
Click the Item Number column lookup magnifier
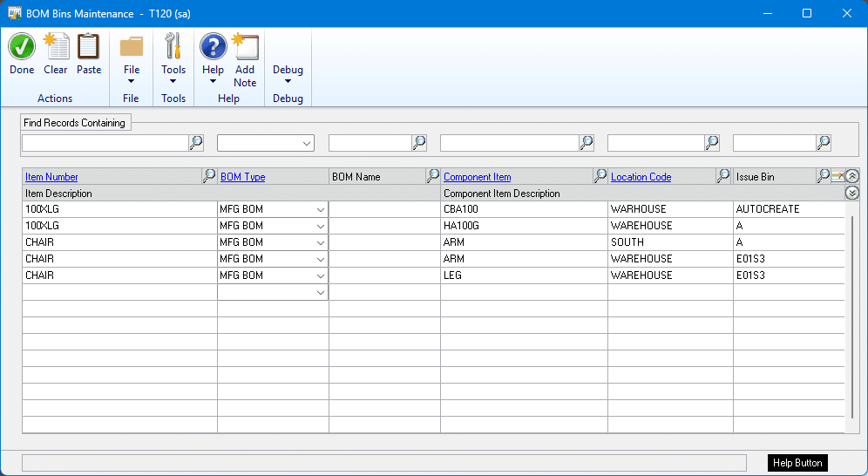click(209, 176)
